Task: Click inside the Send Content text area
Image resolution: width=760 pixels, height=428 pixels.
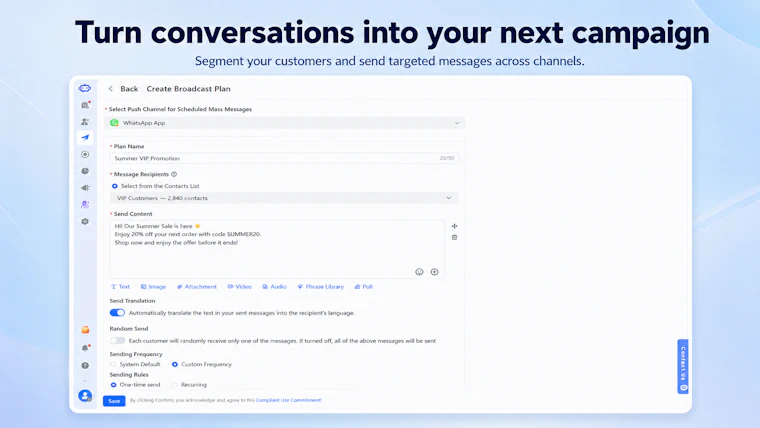Action: tap(277, 249)
